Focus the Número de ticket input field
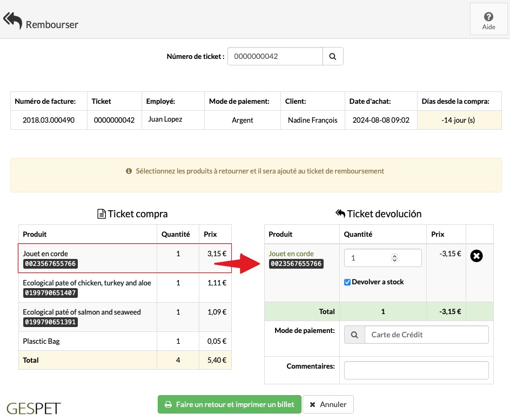510x420 pixels. [x=275, y=56]
